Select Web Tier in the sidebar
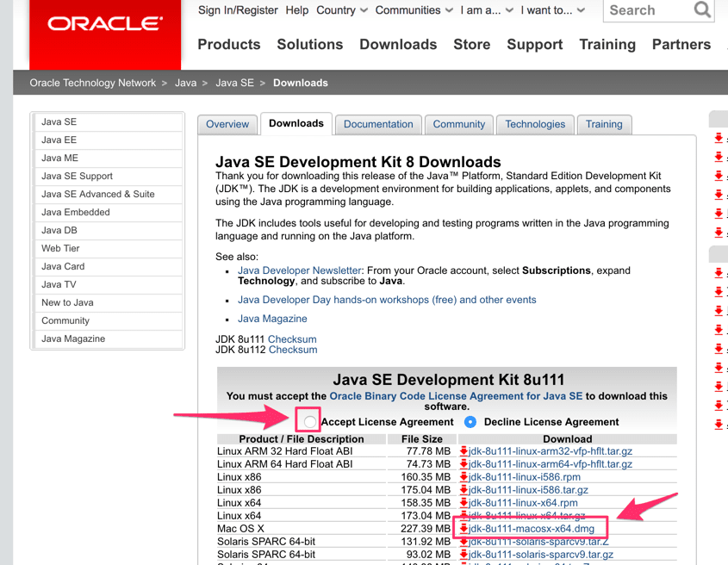 click(109, 248)
